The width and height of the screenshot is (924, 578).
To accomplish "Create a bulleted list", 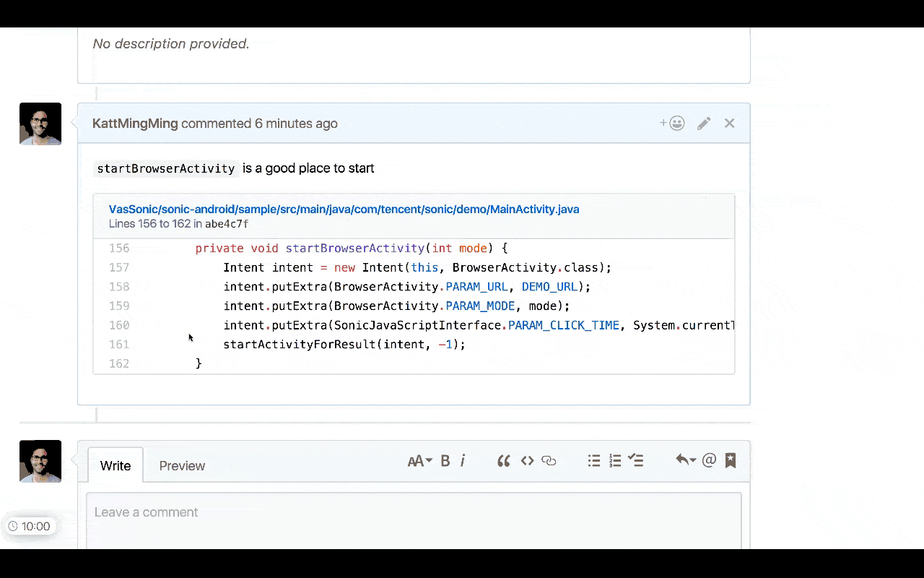I will point(594,460).
